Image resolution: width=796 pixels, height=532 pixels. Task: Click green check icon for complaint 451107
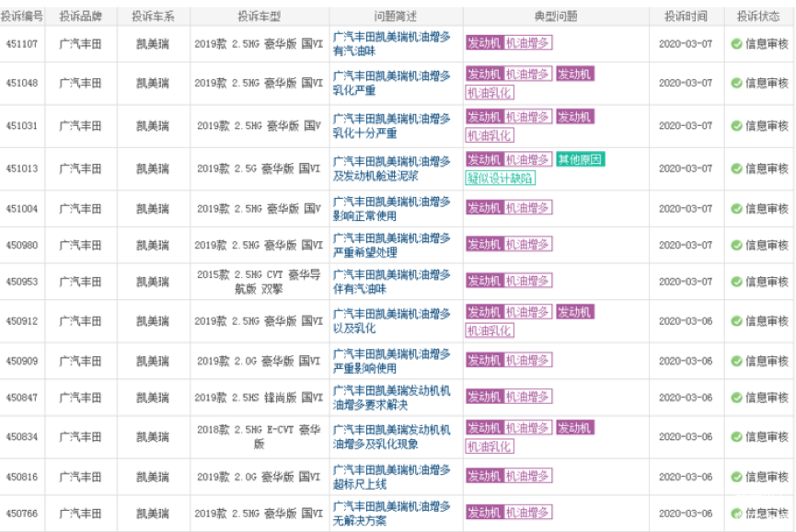tap(736, 44)
